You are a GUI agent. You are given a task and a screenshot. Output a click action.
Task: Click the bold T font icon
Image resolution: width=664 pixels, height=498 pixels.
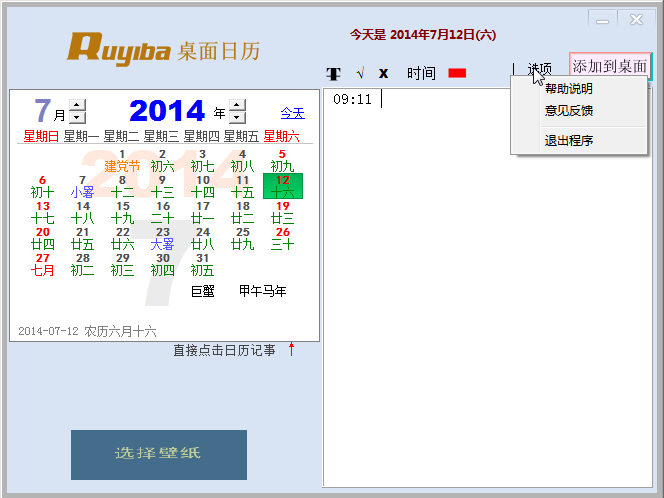(x=334, y=74)
